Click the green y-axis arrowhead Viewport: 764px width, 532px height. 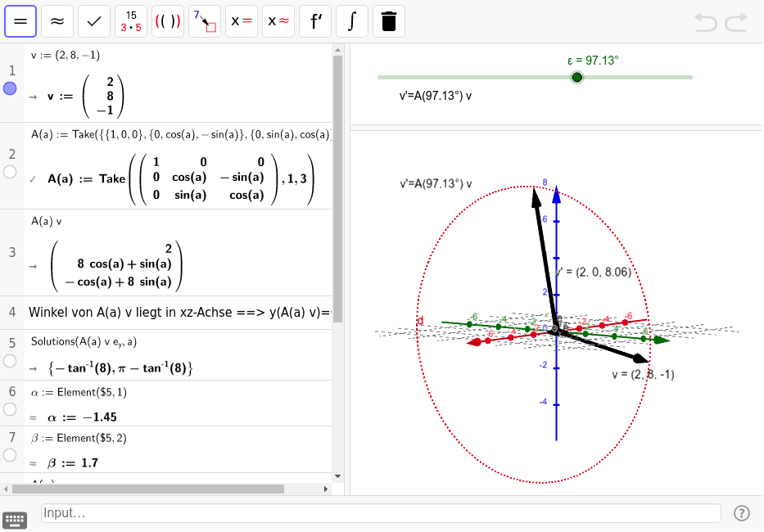click(x=661, y=340)
